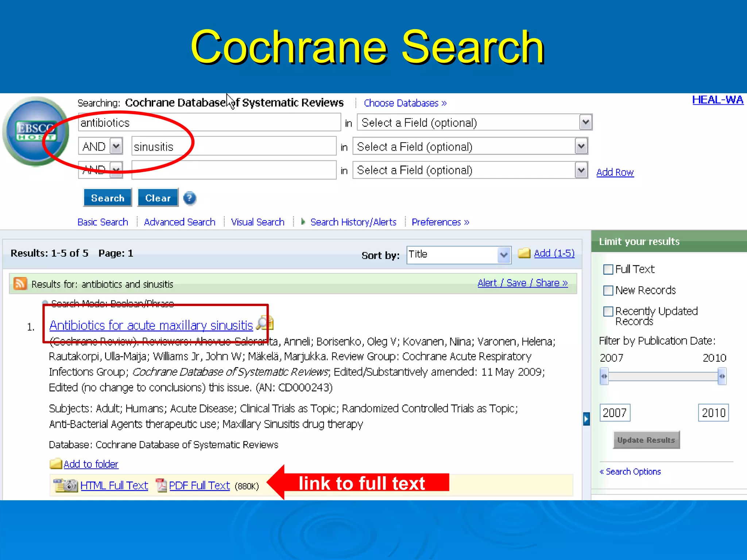Click the HTML Full Text camera icon
The width and height of the screenshot is (747, 560).
click(66, 485)
